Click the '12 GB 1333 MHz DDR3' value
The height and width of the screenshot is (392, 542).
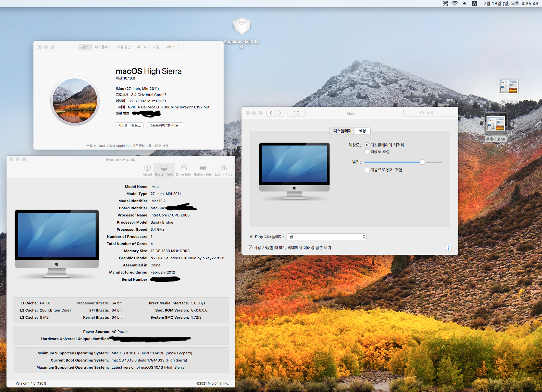(170, 251)
